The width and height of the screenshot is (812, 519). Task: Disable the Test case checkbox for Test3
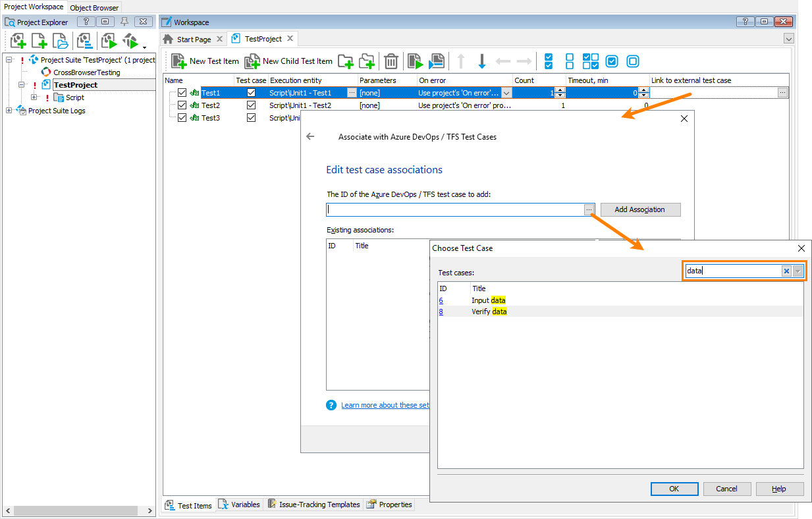[251, 117]
